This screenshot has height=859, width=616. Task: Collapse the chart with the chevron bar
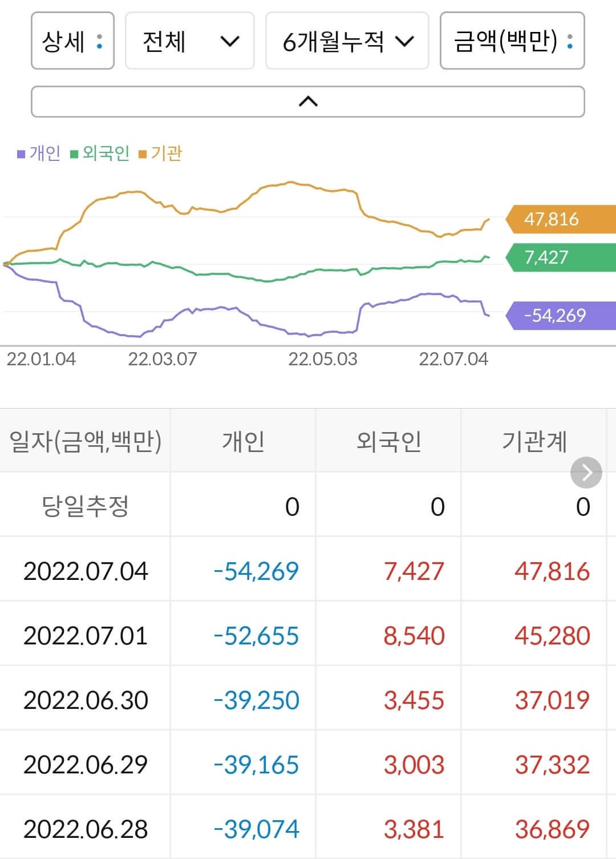308,101
